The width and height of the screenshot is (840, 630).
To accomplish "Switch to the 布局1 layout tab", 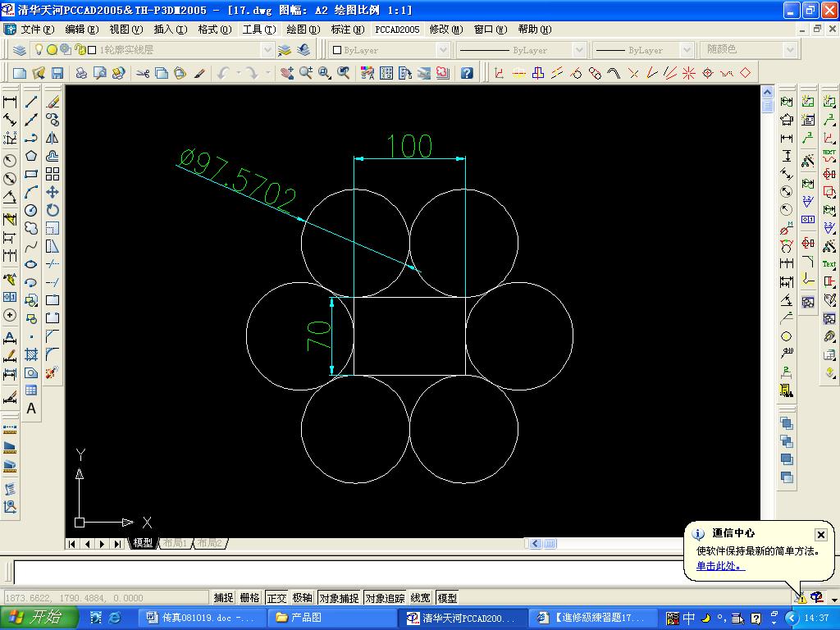I will [176, 543].
